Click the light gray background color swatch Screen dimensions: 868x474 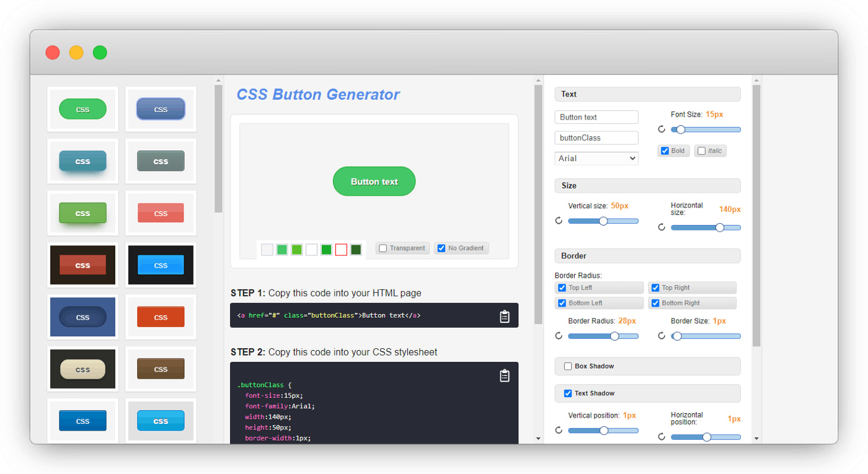[267, 250]
